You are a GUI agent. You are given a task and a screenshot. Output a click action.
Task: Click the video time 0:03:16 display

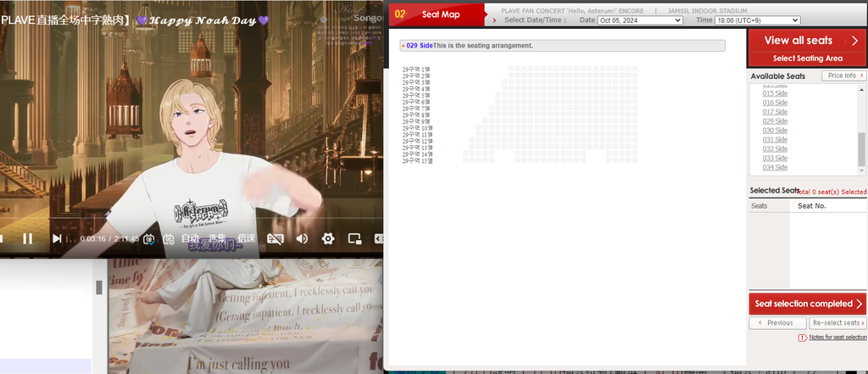click(x=92, y=239)
